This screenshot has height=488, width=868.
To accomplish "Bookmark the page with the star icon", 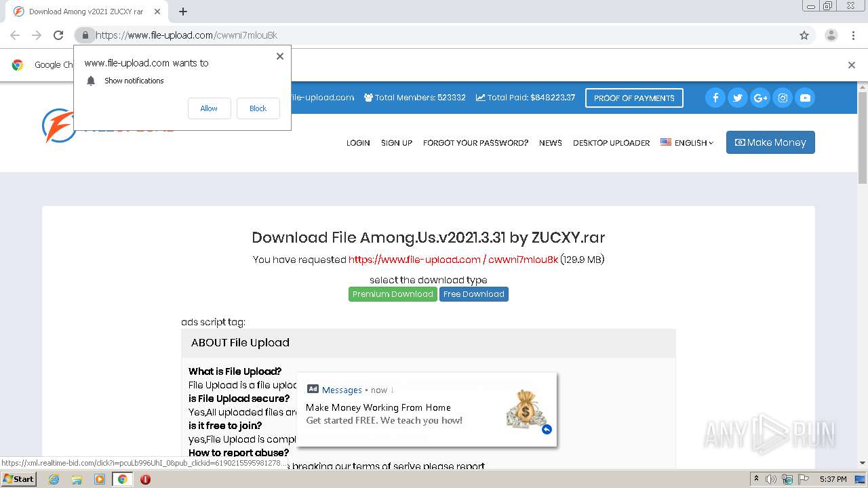I will tap(804, 35).
